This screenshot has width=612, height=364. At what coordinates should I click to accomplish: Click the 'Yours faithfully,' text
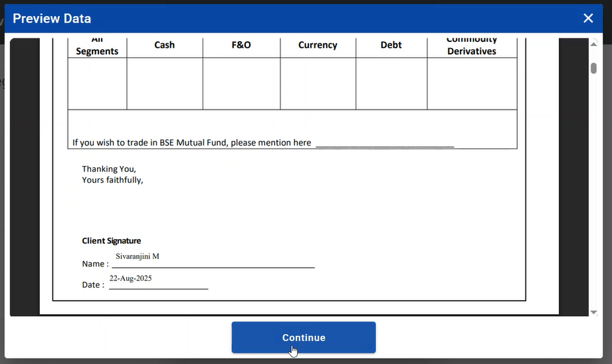pyautogui.click(x=112, y=180)
